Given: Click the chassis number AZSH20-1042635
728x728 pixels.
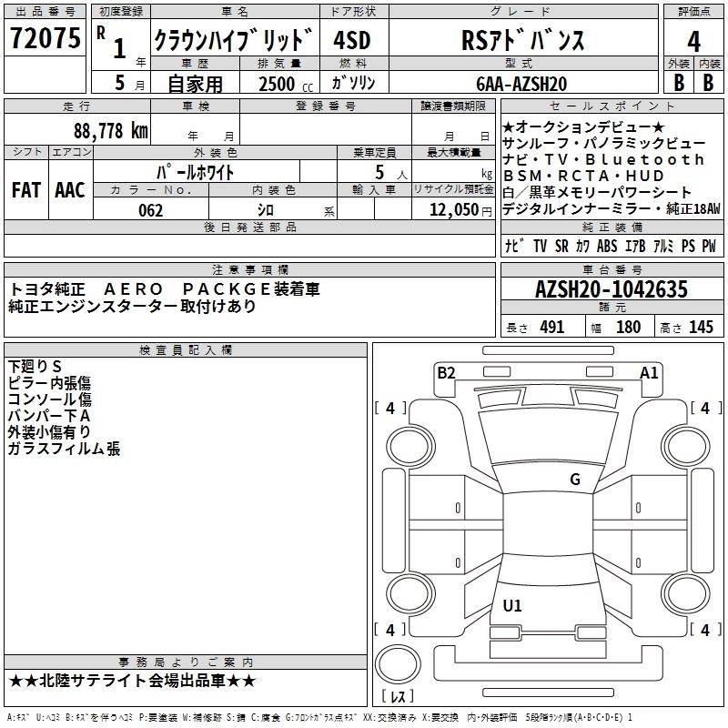Looking at the screenshot, I should (611, 289).
